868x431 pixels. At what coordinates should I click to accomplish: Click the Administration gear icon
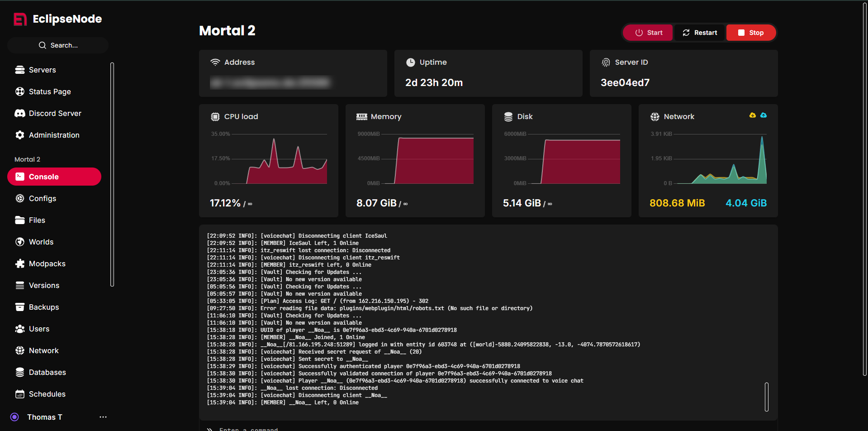click(x=20, y=135)
